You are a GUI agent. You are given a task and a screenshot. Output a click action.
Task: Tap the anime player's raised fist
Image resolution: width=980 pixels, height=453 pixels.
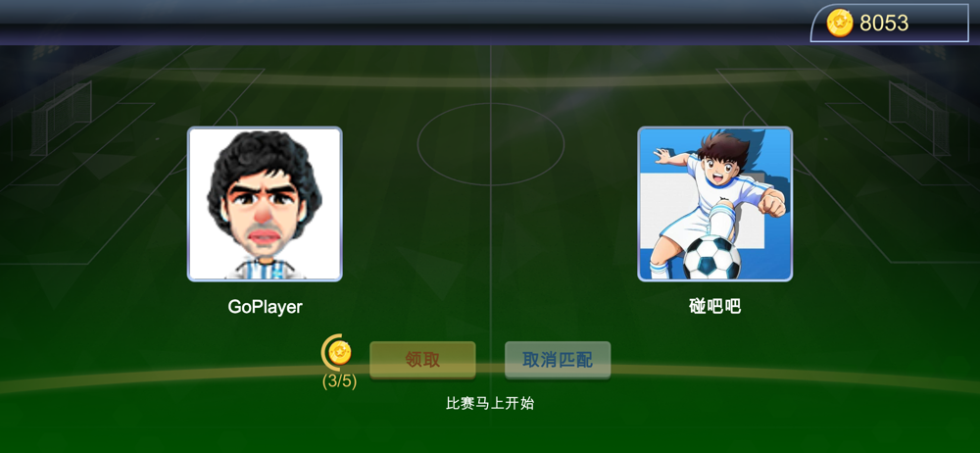point(774,203)
